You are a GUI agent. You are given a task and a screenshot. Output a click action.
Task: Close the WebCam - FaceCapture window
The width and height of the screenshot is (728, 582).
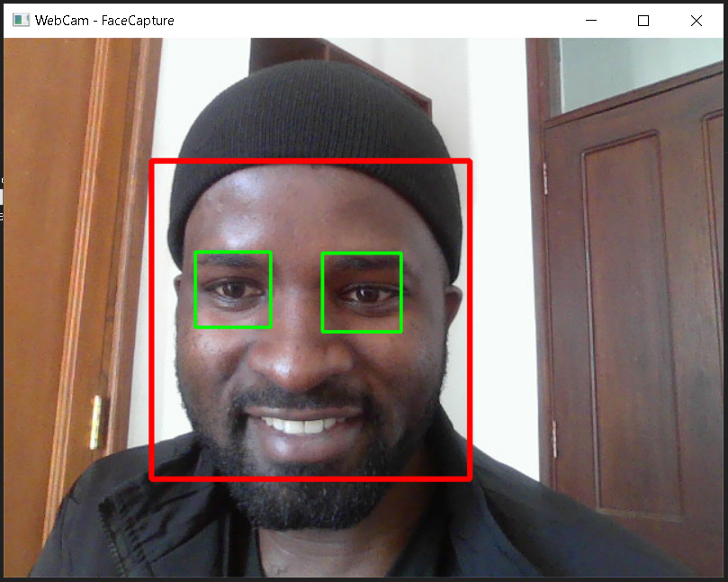click(x=697, y=20)
